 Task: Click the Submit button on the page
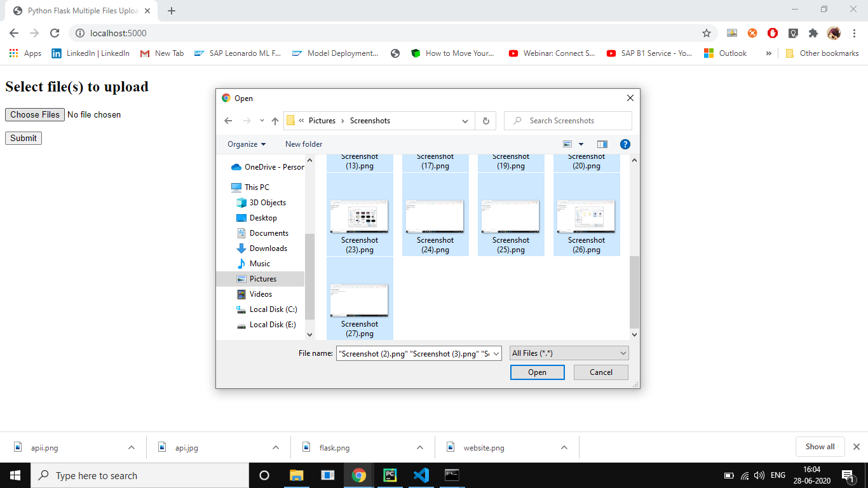(x=24, y=138)
